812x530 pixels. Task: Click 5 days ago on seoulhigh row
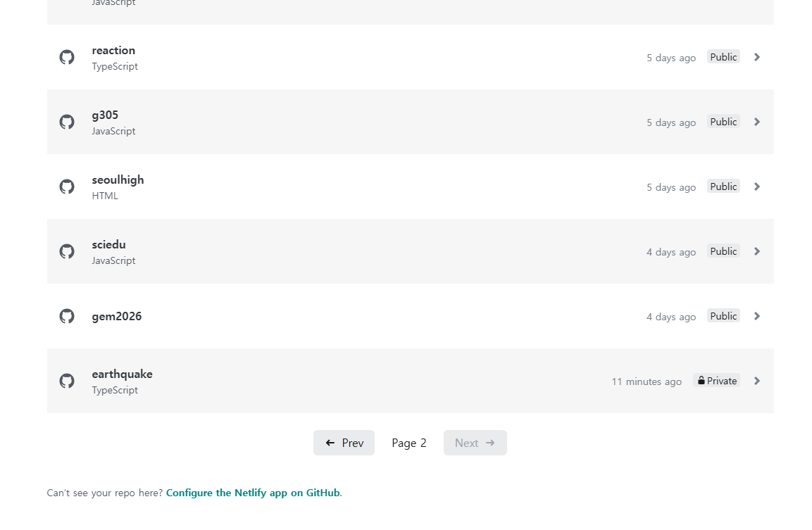671,187
